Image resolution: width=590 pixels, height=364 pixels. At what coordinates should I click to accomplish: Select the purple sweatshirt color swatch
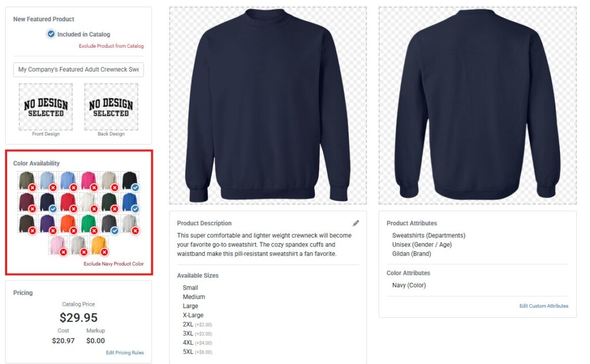(48, 223)
